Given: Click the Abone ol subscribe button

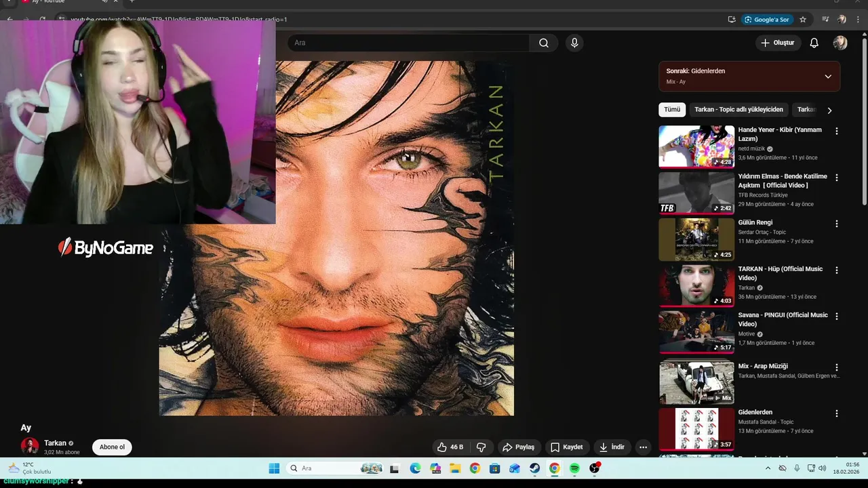Looking at the screenshot, I should tap(112, 447).
